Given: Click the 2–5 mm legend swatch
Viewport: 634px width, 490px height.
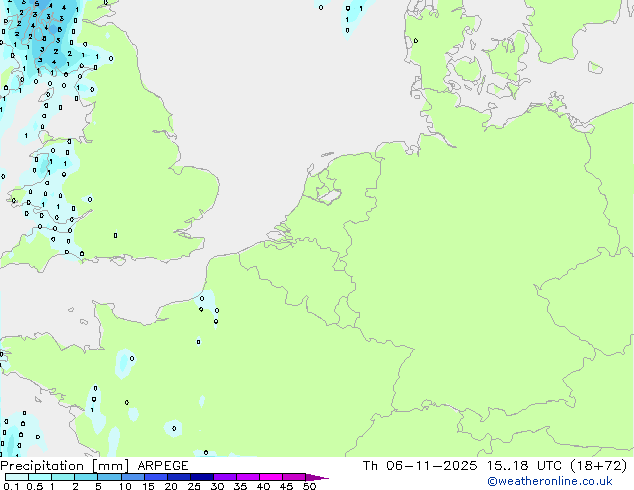Looking at the screenshot, I should [86, 477].
